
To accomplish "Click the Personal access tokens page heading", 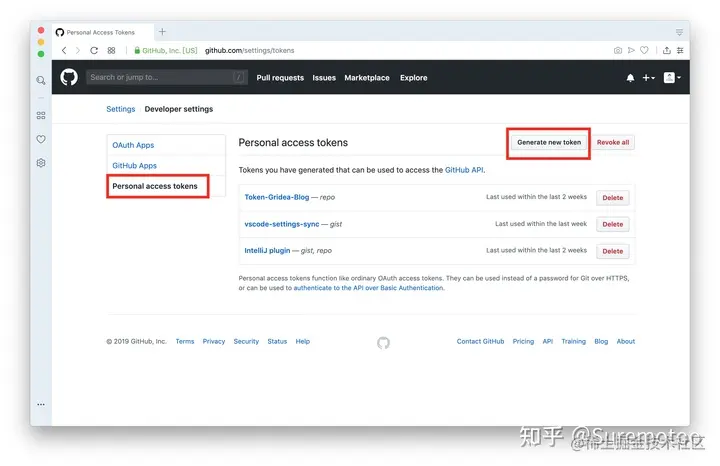I will pos(293,143).
